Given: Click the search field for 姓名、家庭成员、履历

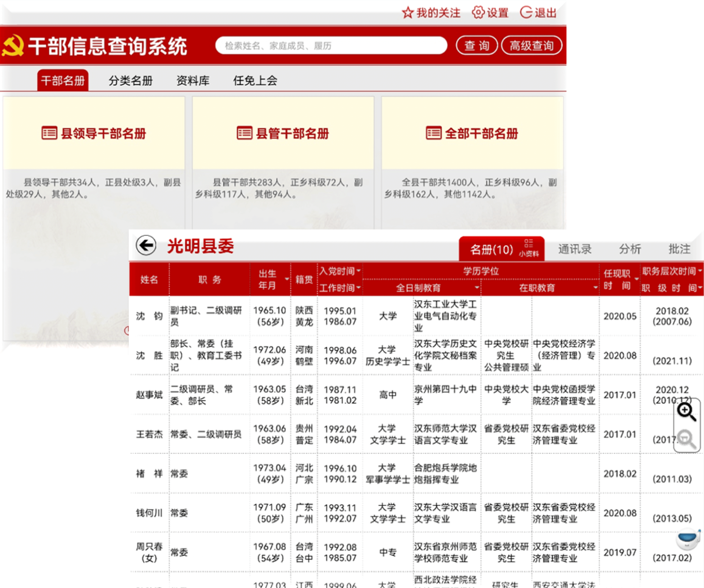Looking at the screenshot, I should coord(331,46).
